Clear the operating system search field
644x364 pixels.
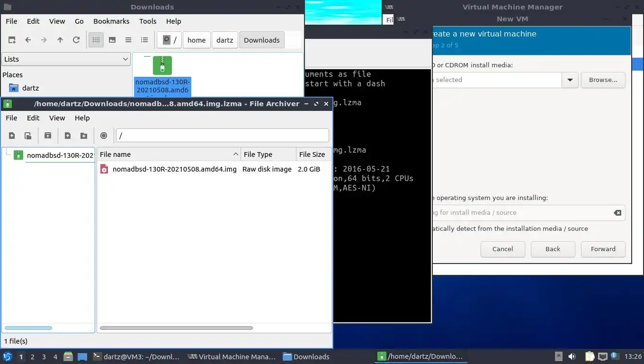(617, 213)
